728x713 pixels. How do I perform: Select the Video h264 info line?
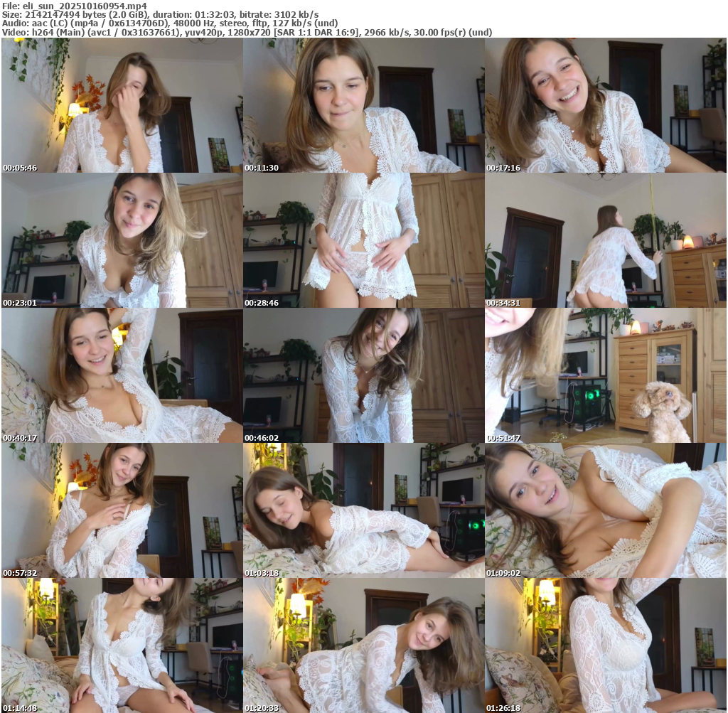pos(247,33)
